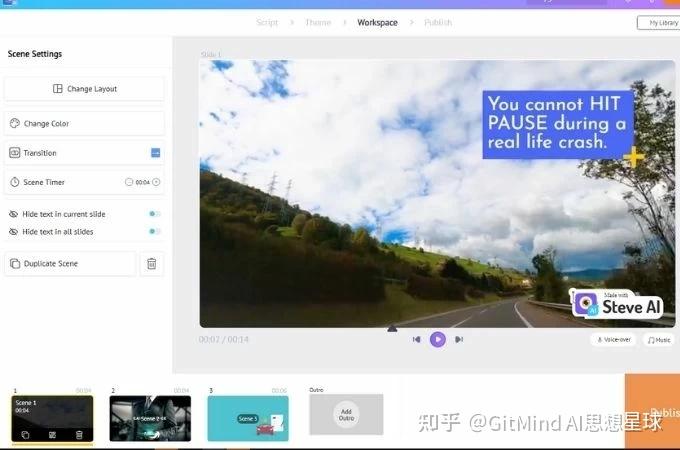Duplicate the current scene
Screen dimensions: 680x450
point(70,264)
